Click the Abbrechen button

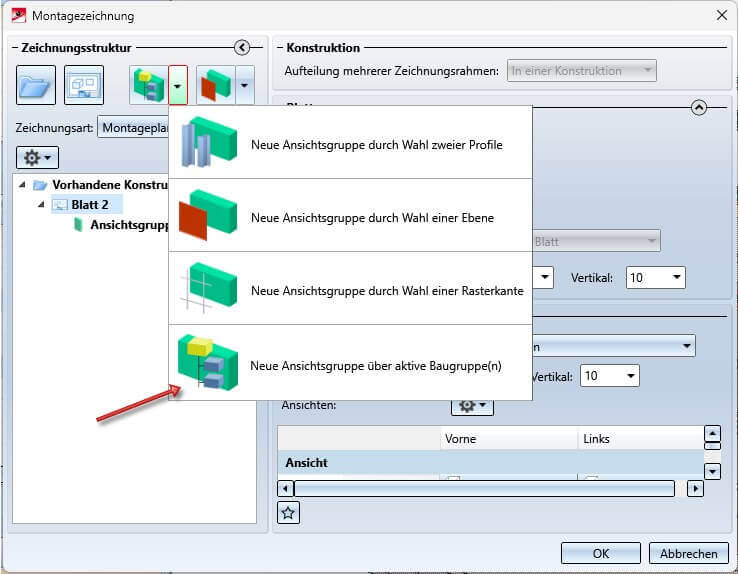pos(689,553)
